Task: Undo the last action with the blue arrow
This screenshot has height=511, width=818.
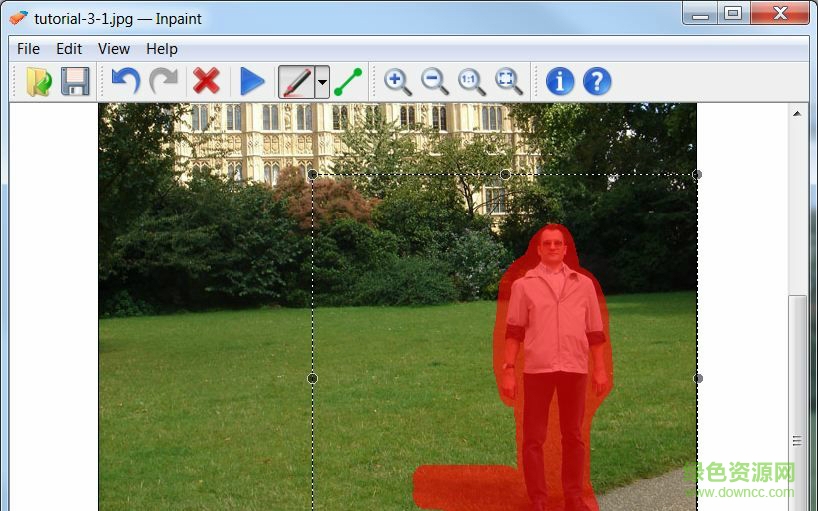Action: pos(126,81)
